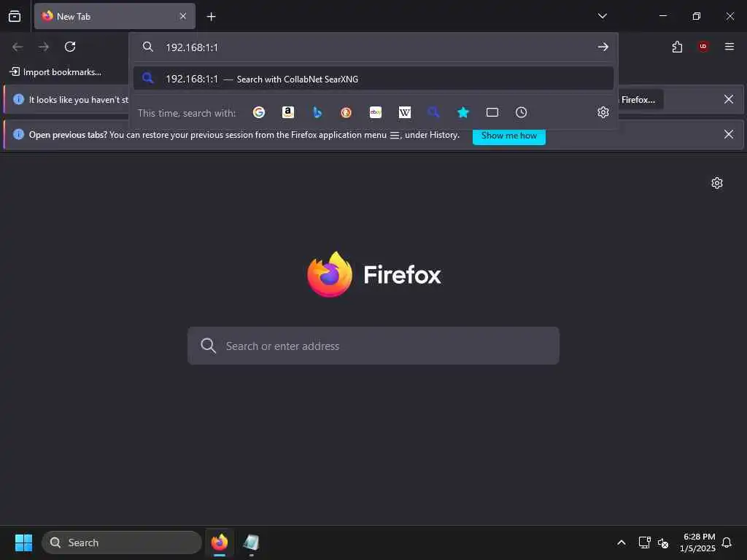Open the network status tray icon
This screenshot has width=747, height=560.
coord(645,542)
